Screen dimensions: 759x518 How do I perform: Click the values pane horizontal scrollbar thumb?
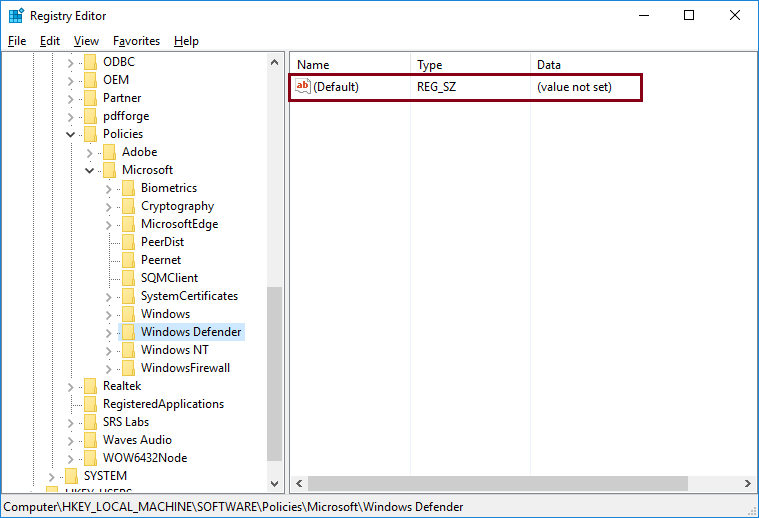click(498, 483)
